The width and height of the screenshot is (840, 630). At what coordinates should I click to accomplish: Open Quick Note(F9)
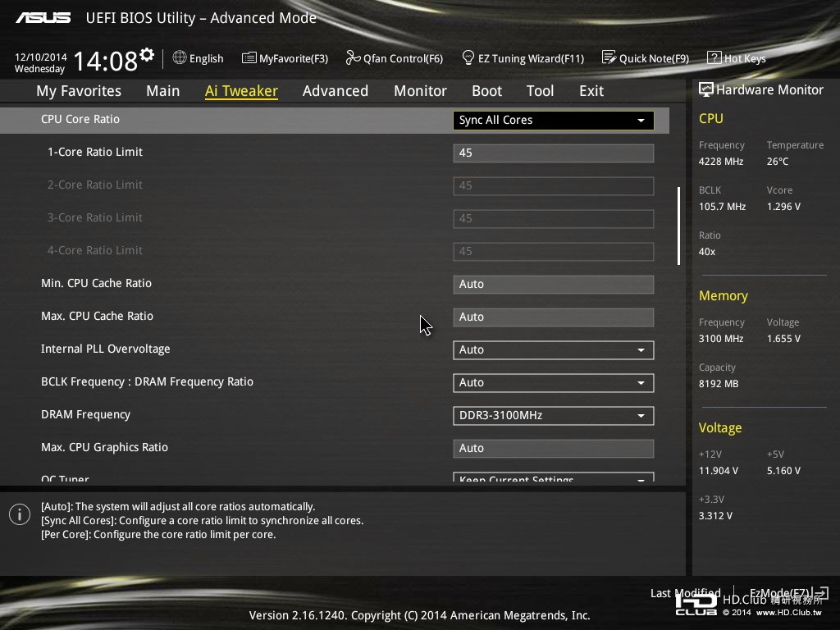pyautogui.click(x=654, y=58)
